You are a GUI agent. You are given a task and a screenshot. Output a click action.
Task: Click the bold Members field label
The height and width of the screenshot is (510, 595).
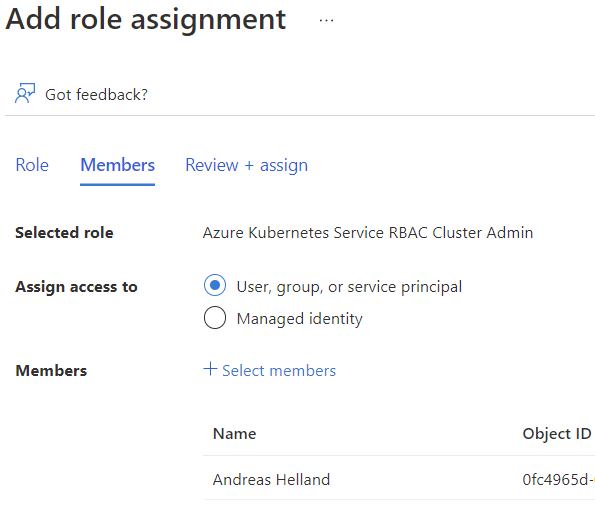coord(51,371)
